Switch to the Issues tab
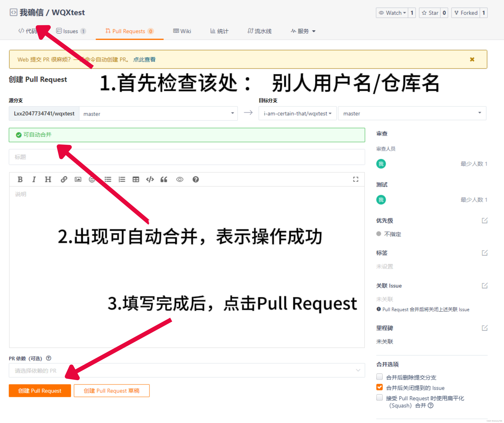Viewport: 504px width, 423px height. tap(71, 31)
